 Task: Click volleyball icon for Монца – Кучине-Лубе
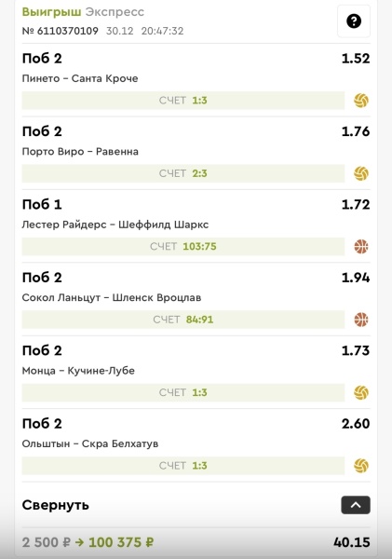point(361,393)
